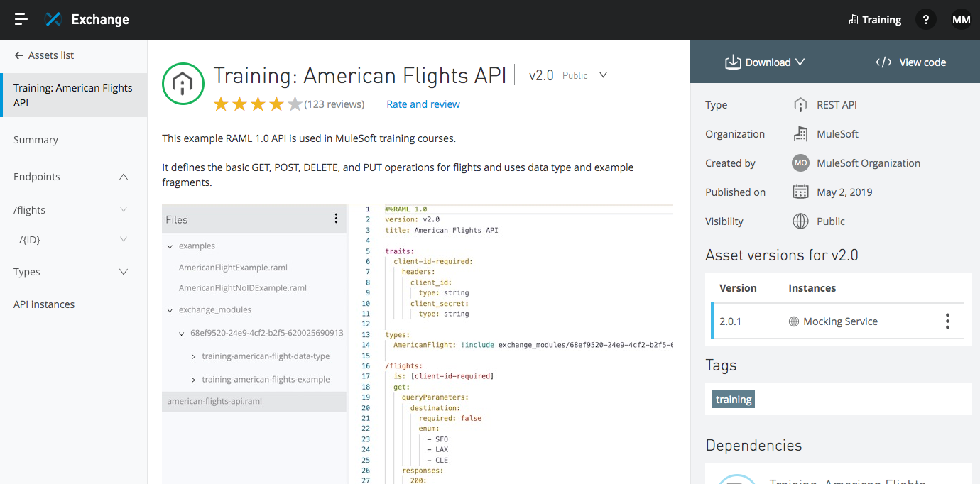
Task: Go back to Assets list
Action: coord(51,55)
